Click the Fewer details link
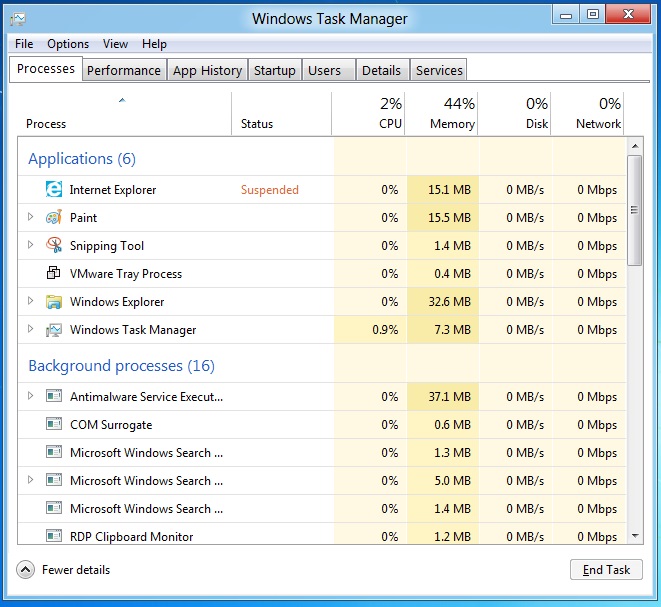This screenshot has height=607, width=661. pos(76,570)
